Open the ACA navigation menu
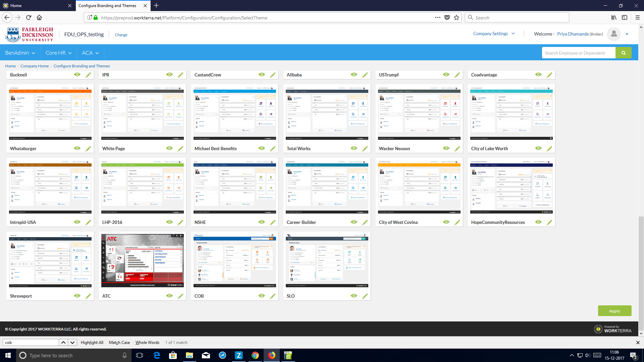The height and width of the screenshot is (362, 644). pos(90,53)
